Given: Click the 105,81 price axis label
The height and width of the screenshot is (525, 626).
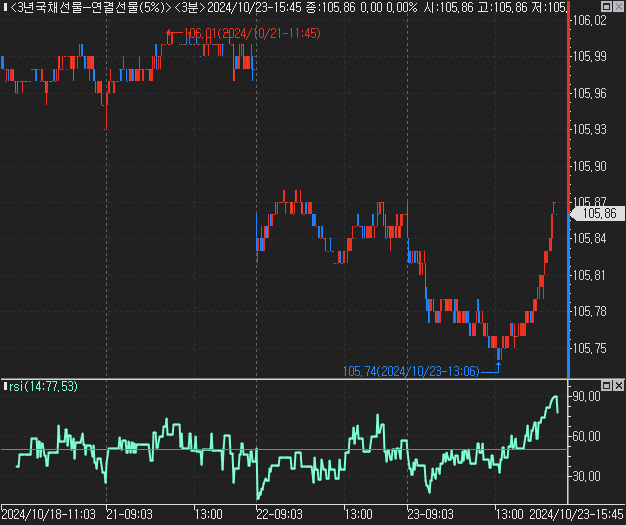Looking at the screenshot, I should click(589, 275).
